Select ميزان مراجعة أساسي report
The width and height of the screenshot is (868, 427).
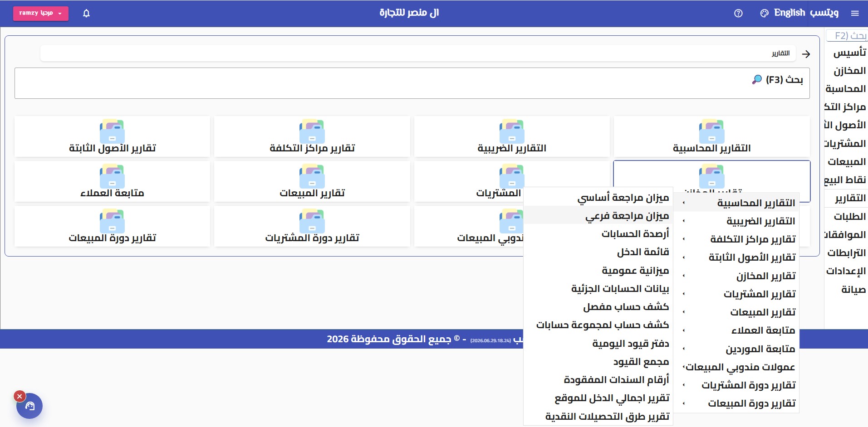coord(598,198)
